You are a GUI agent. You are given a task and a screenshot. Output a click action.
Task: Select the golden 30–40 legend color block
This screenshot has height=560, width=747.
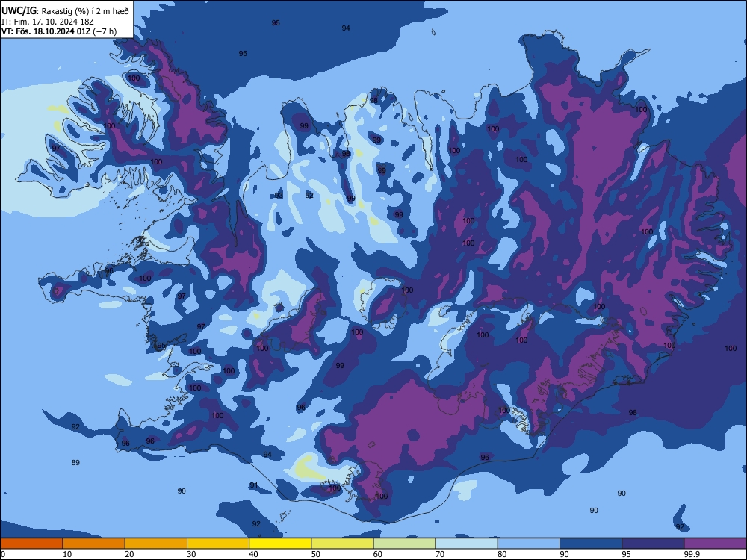point(218,544)
